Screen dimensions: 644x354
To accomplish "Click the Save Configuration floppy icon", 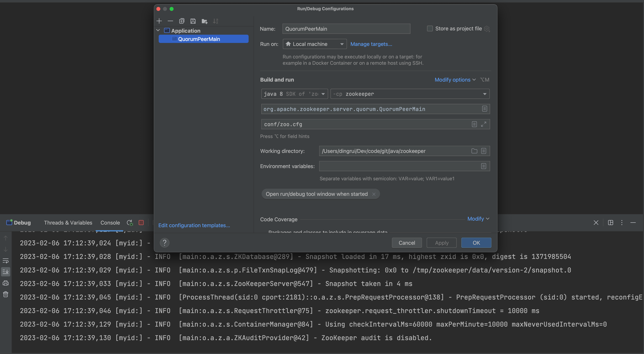I will (x=193, y=21).
